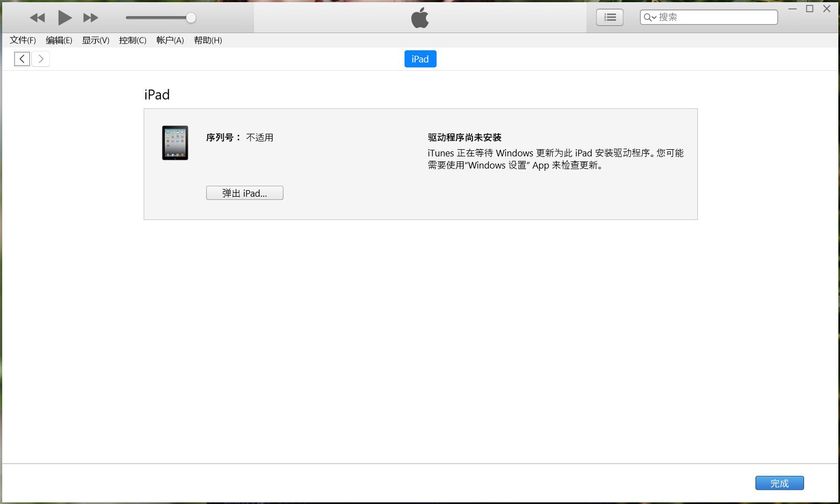The image size is (840, 504).
Task: Click the volume slider knob
Action: 191,18
